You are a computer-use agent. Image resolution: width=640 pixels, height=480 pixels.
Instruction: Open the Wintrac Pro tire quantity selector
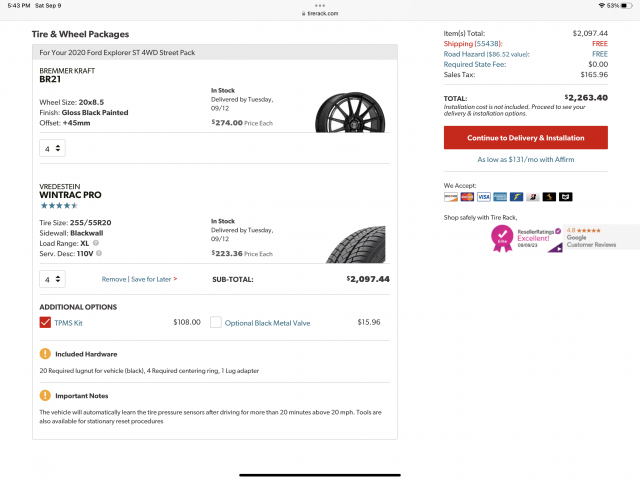pos(52,279)
